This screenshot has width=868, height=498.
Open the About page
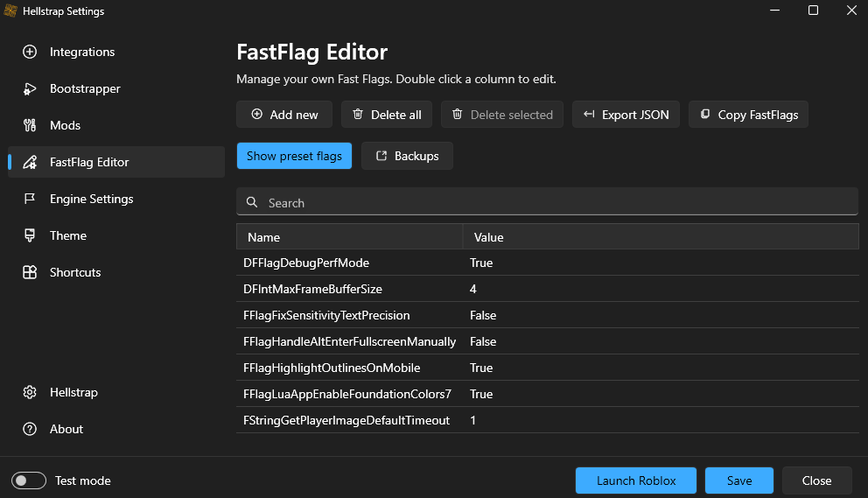coord(116,429)
